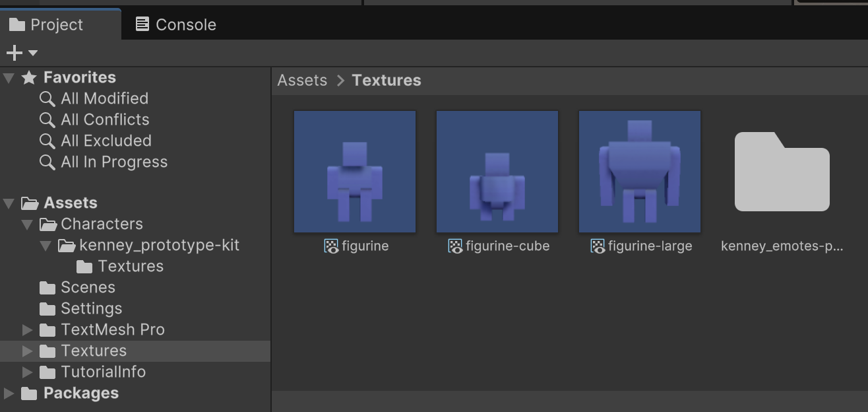Select All Conflicts saved search

click(x=104, y=120)
